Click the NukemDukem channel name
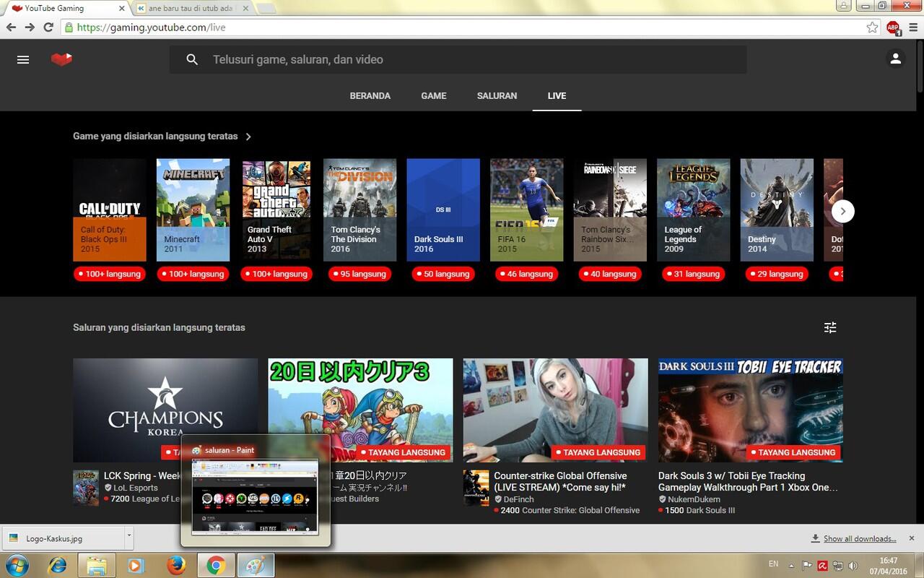Viewport: 924px width, 578px height. tap(694, 499)
